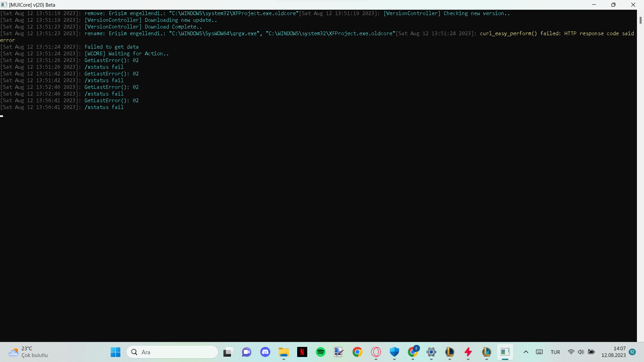The width and height of the screenshot is (644, 362).
Task: Open File Explorer from the taskbar
Action: pos(284,352)
